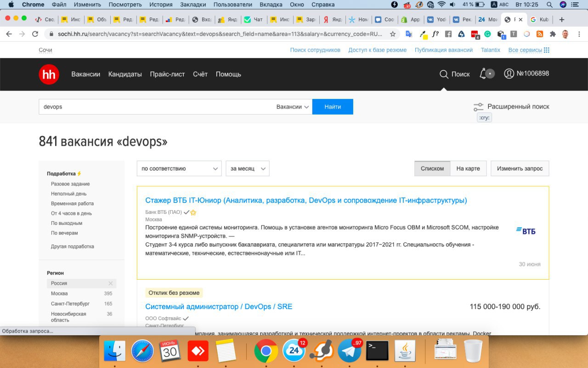
Task: Click Google Translate extension icon
Action: [409, 34]
